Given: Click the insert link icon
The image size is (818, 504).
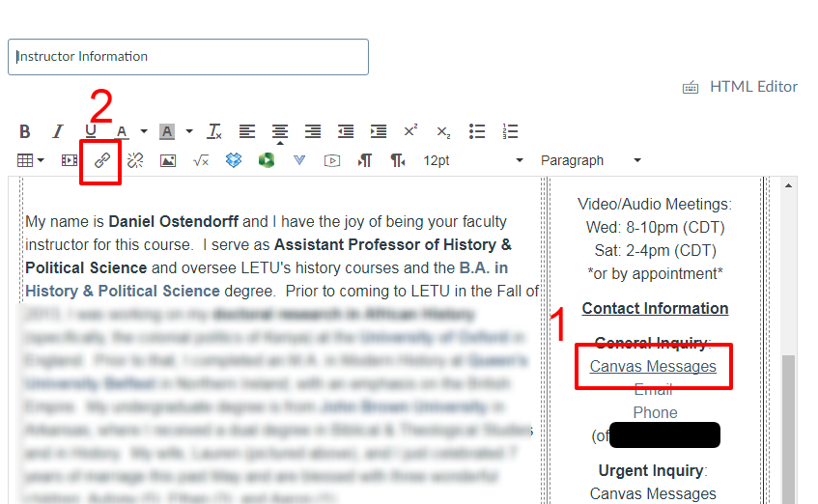Looking at the screenshot, I should point(101,160).
